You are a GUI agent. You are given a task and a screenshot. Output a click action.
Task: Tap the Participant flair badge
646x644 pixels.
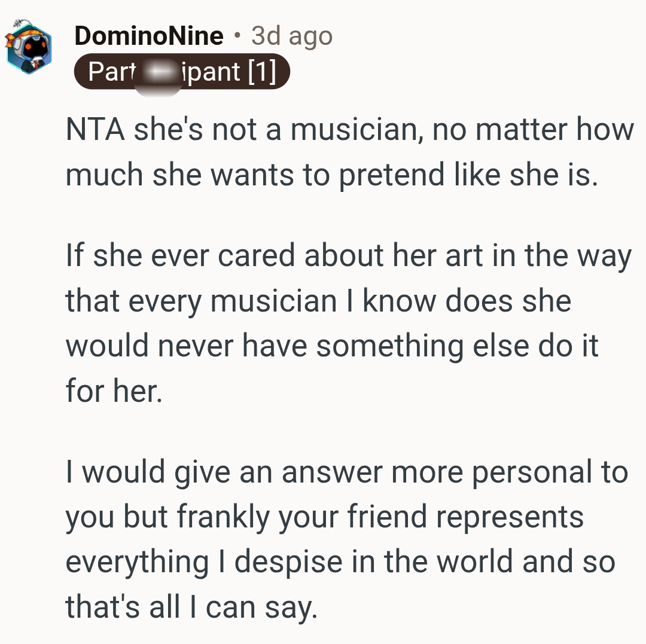click(x=181, y=72)
